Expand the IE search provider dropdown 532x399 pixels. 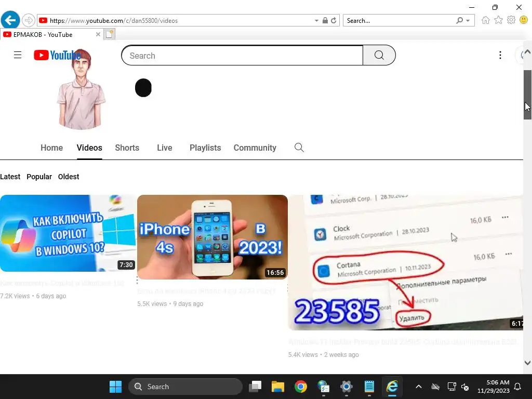pos(468,20)
